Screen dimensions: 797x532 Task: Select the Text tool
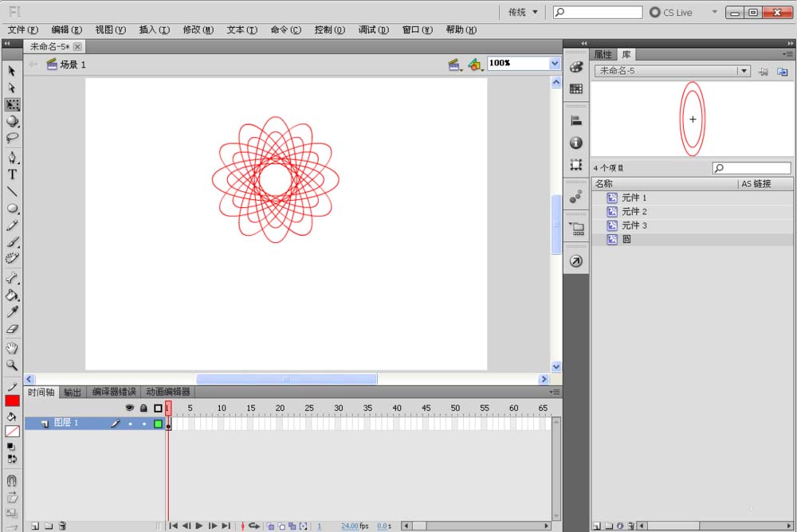tap(13, 174)
